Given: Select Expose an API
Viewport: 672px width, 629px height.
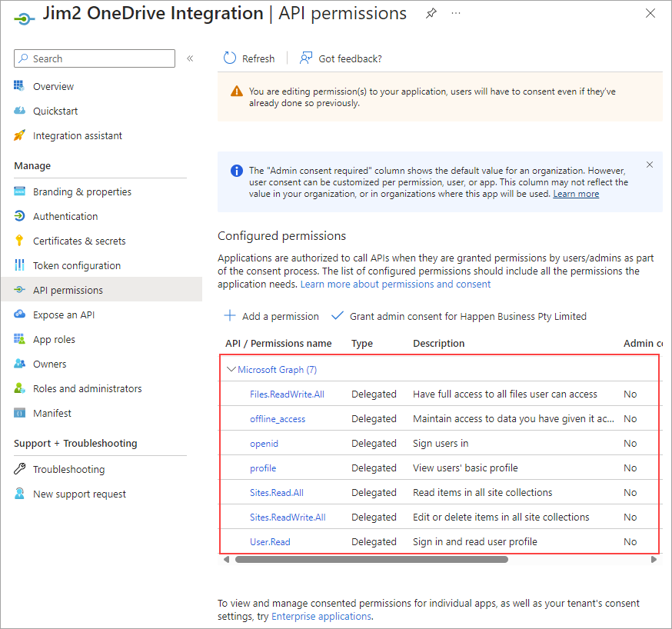Looking at the screenshot, I should click(64, 314).
